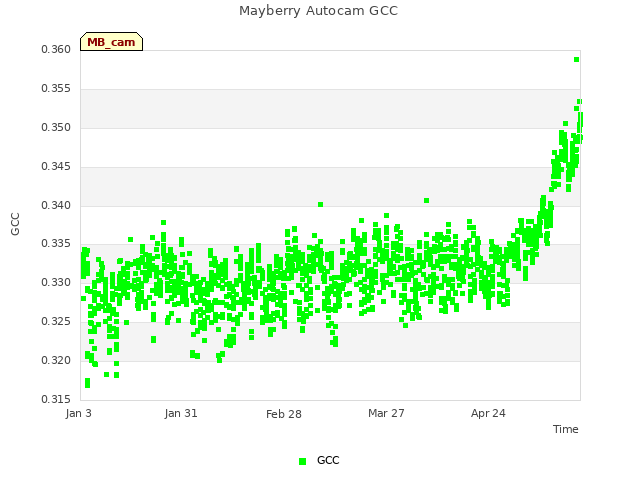Click the Feb 28 x-axis label
The image size is (640, 480).
(284, 414)
